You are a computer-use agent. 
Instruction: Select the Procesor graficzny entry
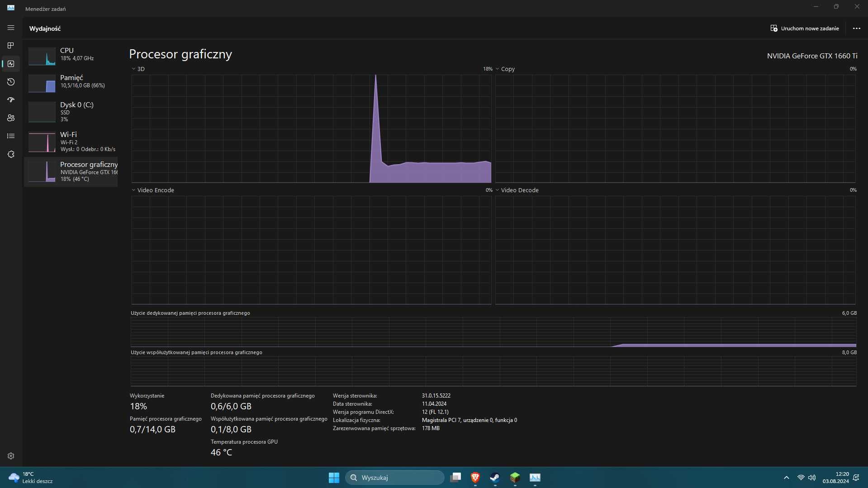pos(71,171)
